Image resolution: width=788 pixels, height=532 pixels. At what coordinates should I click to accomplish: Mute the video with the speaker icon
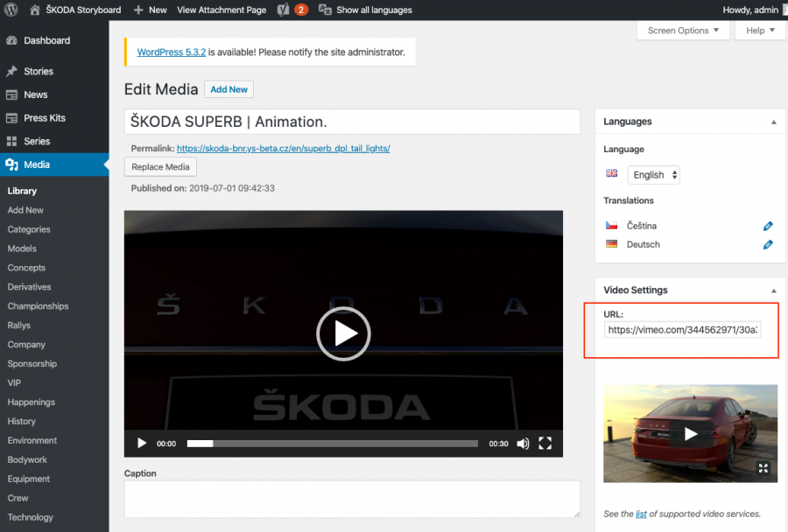pos(524,443)
